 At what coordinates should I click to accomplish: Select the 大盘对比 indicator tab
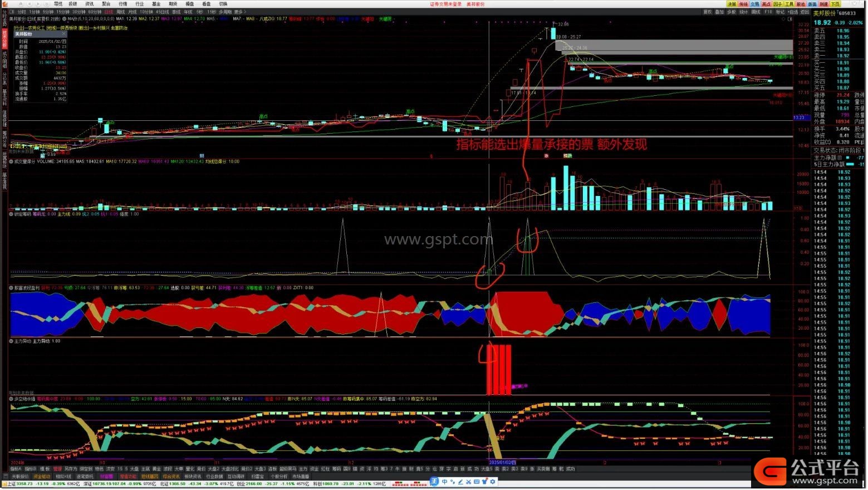pyautogui.click(x=230, y=469)
